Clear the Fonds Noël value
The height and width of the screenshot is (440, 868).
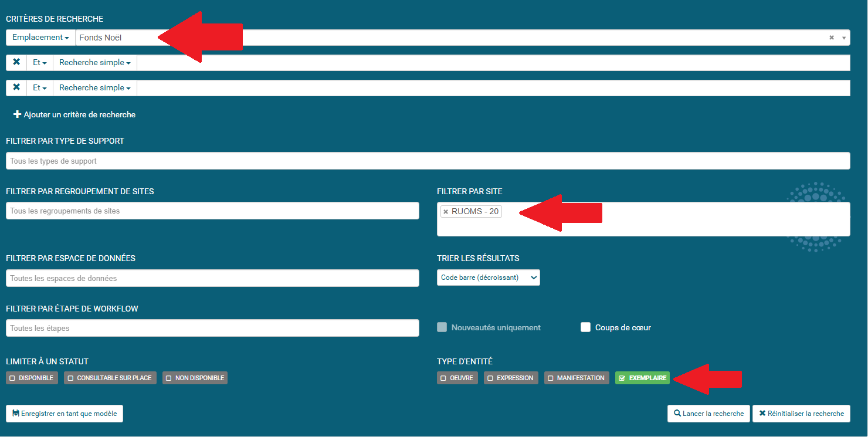coord(831,38)
